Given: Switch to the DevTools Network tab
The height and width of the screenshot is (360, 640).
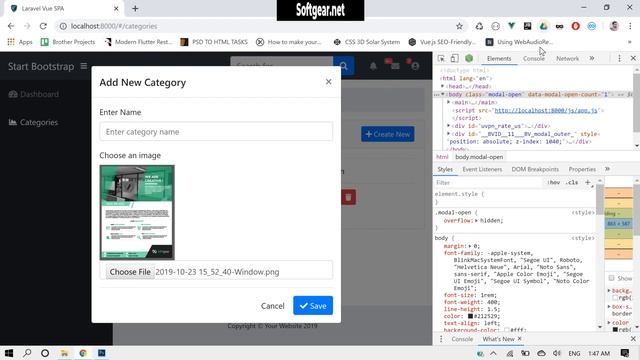Looking at the screenshot, I should (567, 59).
